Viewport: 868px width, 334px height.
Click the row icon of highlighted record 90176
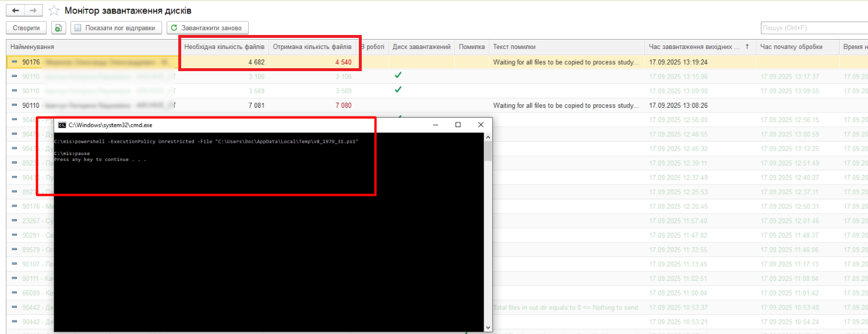[15, 61]
